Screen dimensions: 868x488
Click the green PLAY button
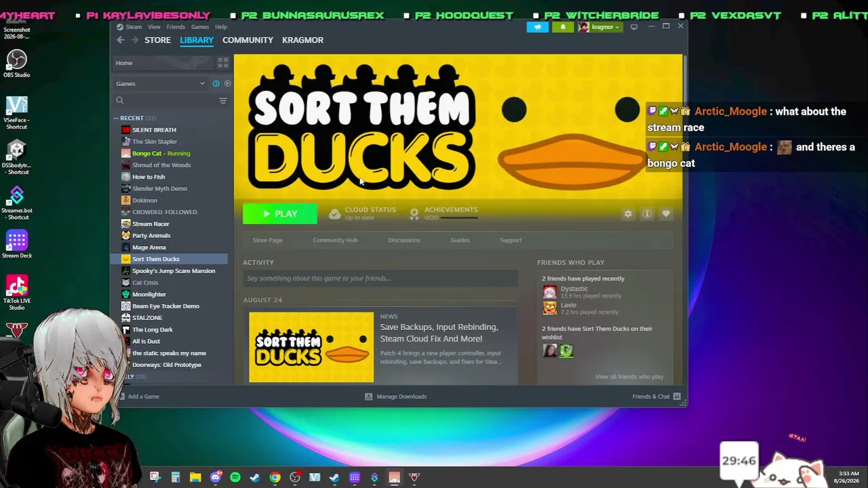coord(280,213)
